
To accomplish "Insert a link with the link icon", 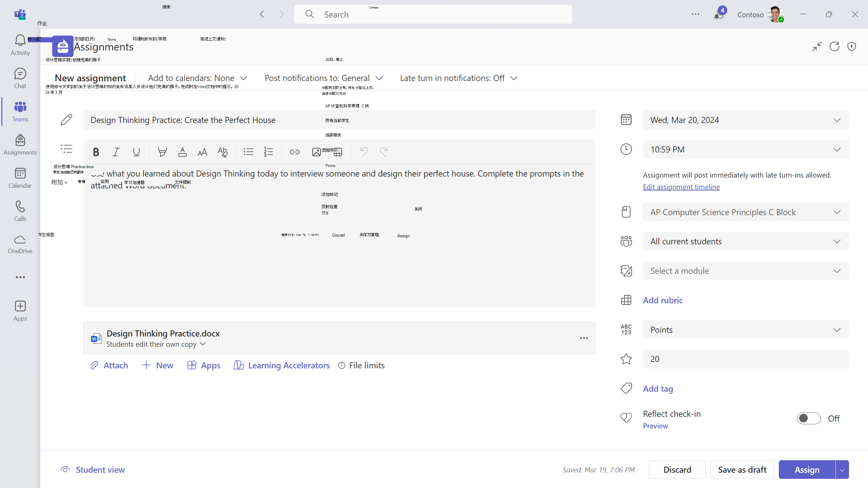I will coord(295,152).
